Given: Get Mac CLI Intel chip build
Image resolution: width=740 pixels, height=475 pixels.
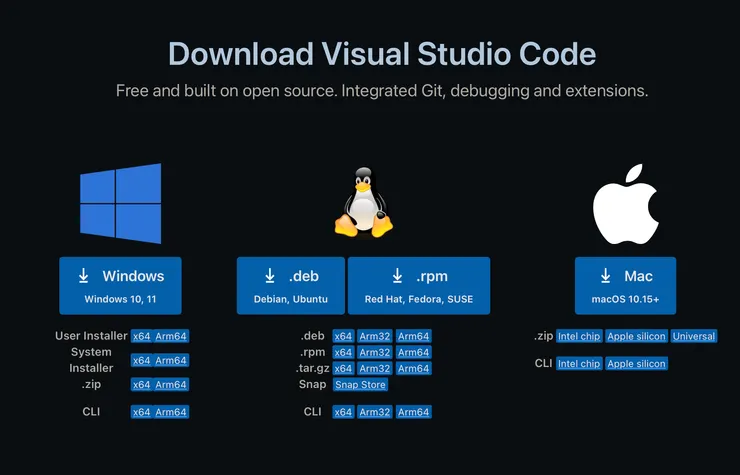Looking at the screenshot, I should (x=579, y=364).
